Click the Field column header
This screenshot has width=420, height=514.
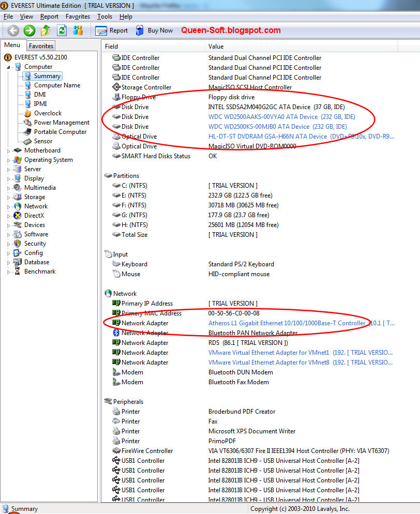(x=153, y=47)
